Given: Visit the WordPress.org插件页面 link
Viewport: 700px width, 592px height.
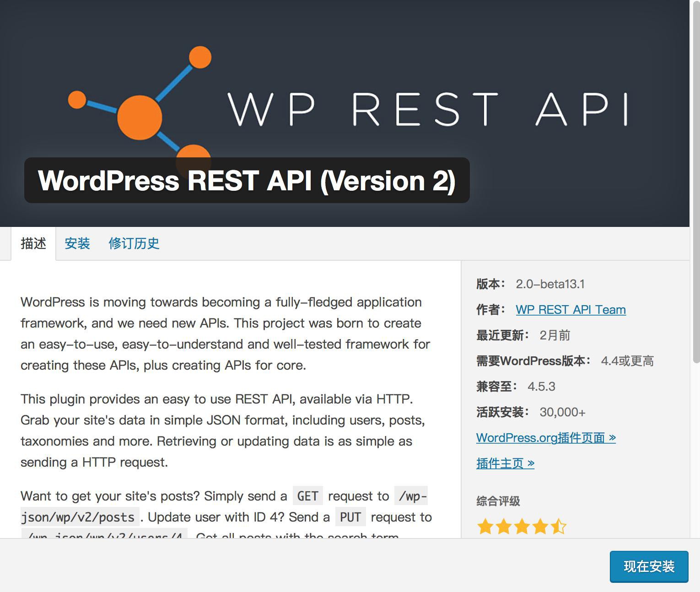Looking at the screenshot, I should [x=546, y=438].
